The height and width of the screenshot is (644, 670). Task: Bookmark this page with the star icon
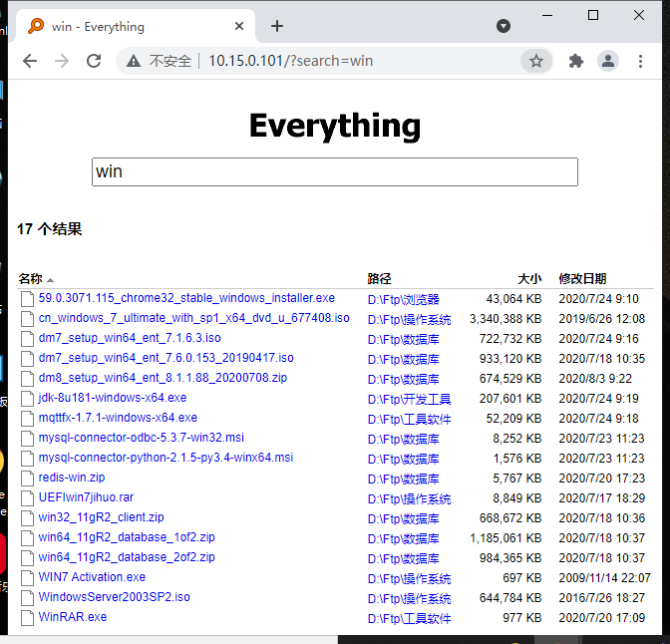536,61
